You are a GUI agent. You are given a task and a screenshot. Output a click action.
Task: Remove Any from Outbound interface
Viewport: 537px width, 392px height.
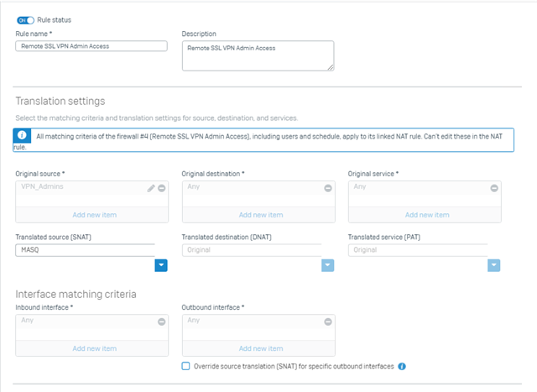pyautogui.click(x=328, y=321)
